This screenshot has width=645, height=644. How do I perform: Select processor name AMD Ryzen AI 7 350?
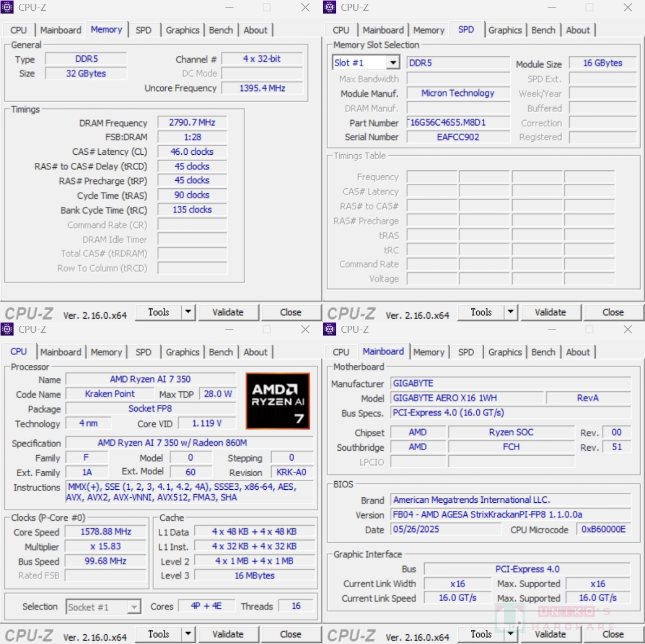pyautogui.click(x=150, y=379)
